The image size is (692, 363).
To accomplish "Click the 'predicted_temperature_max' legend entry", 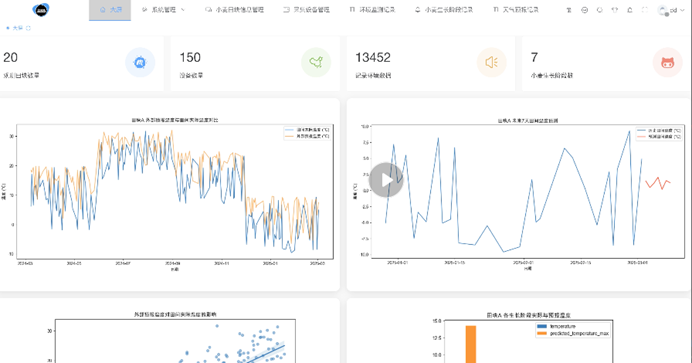I will (x=573, y=333).
